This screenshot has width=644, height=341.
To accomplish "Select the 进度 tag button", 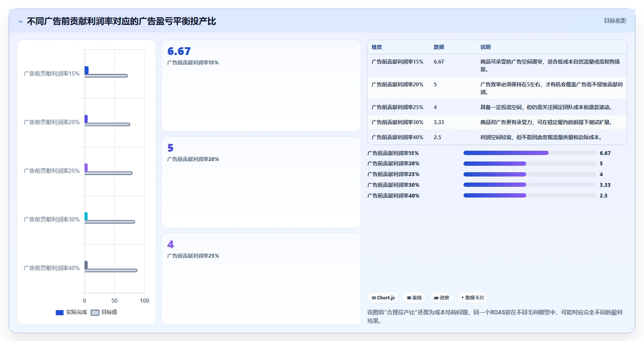I will point(442,298).
